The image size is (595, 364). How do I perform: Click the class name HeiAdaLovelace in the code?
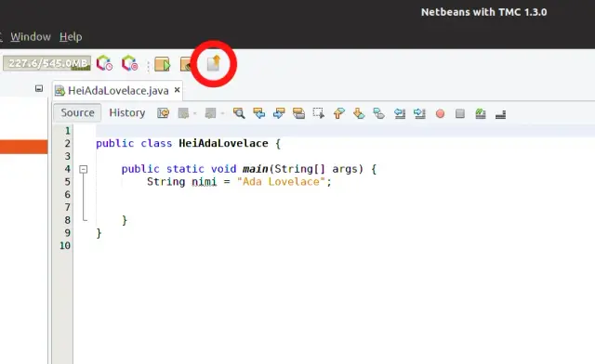tap(223, 143)
